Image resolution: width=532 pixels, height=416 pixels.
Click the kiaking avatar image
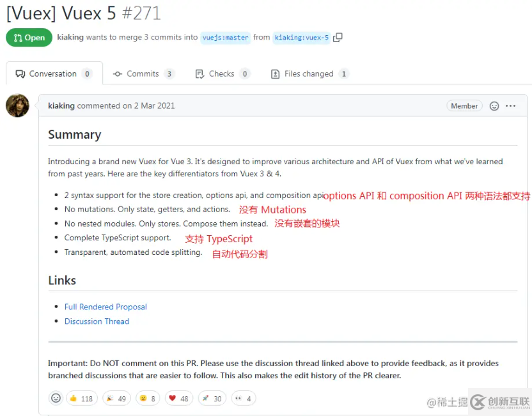pos(18,105)
